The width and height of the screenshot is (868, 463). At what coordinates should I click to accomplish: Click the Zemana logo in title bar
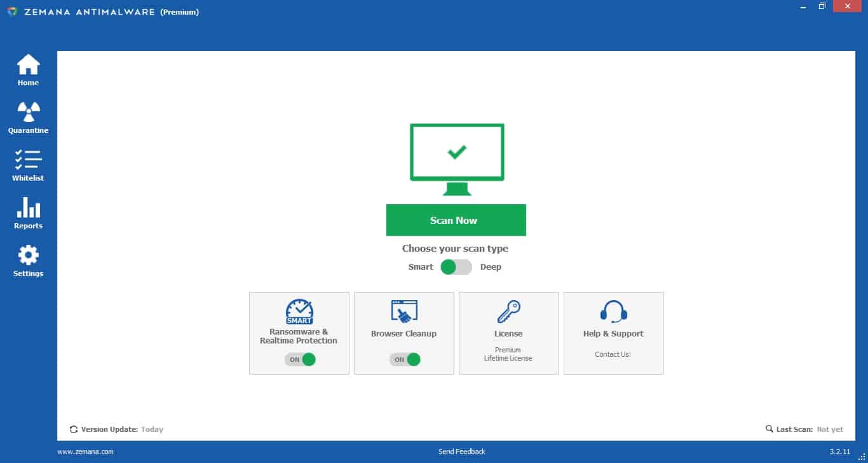click(x=11, y=11)
